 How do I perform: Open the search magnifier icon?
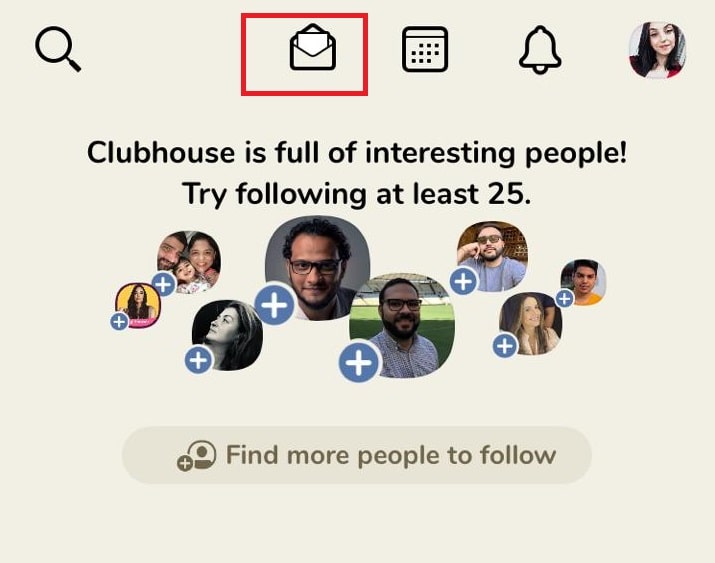pos(58,49)
